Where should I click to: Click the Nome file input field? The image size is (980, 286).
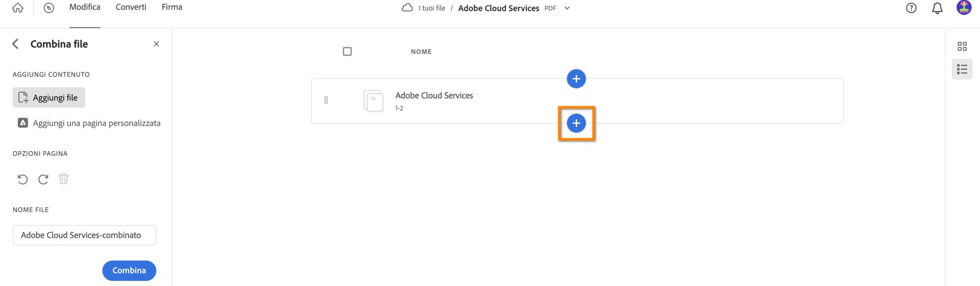(x=84, y=235)
